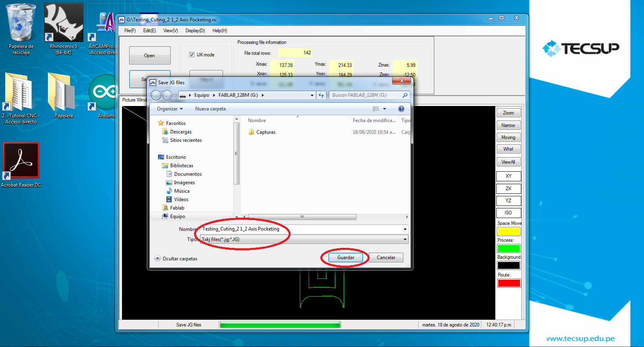Collapse folders with Ocultar carpetas
The height and width of the screenshot is (347, 644).
176,259
